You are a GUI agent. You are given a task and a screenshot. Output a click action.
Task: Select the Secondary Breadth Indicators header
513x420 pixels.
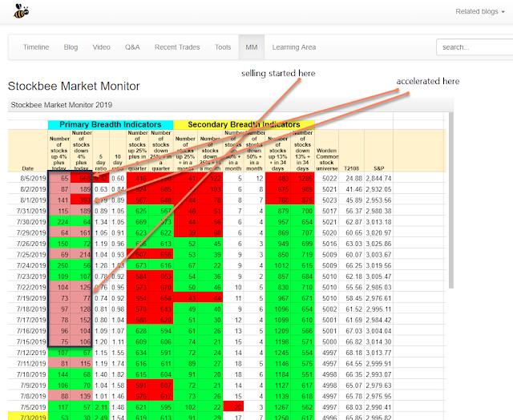coord(244,124)
